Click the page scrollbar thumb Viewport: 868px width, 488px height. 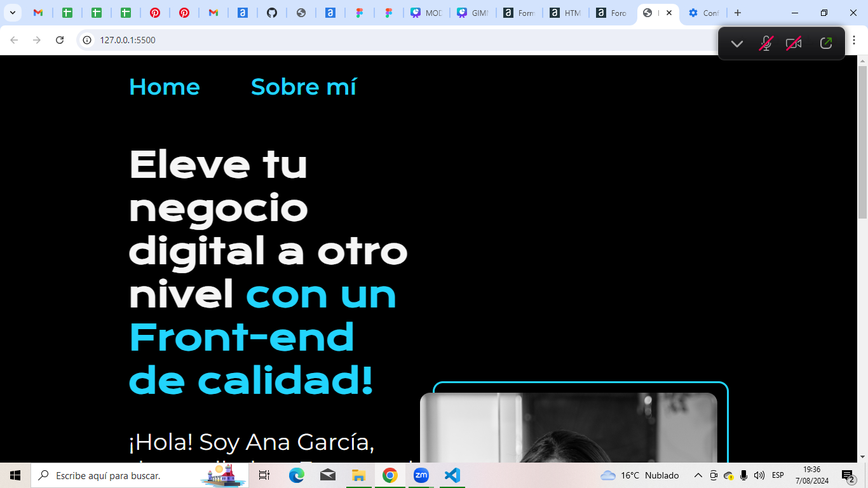pyautogui.click(x=862, y=142)
